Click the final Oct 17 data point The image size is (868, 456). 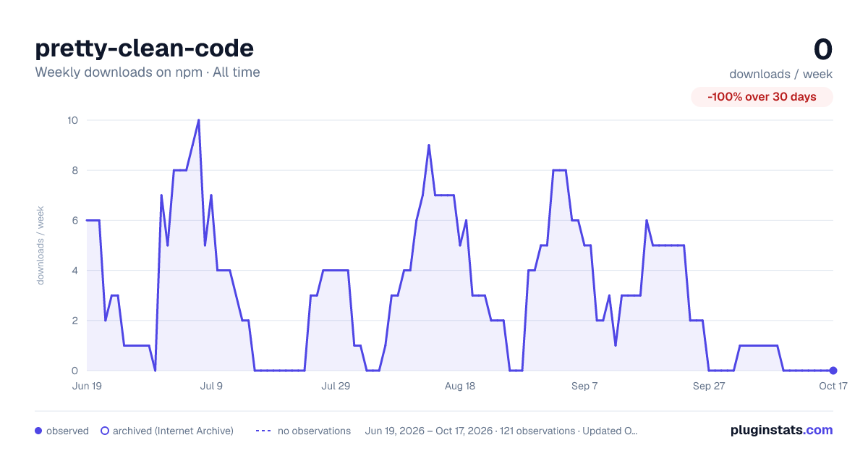click(833, 371)
